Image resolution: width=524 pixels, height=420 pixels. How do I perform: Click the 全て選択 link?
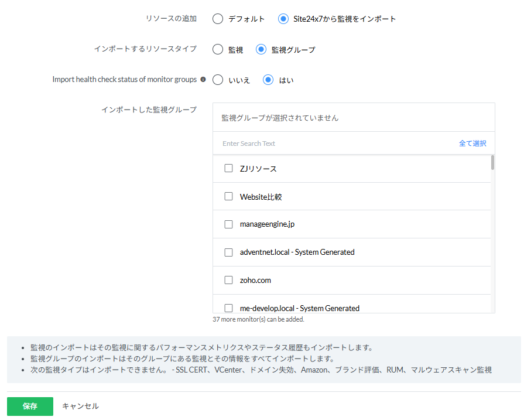click(472, 144)
